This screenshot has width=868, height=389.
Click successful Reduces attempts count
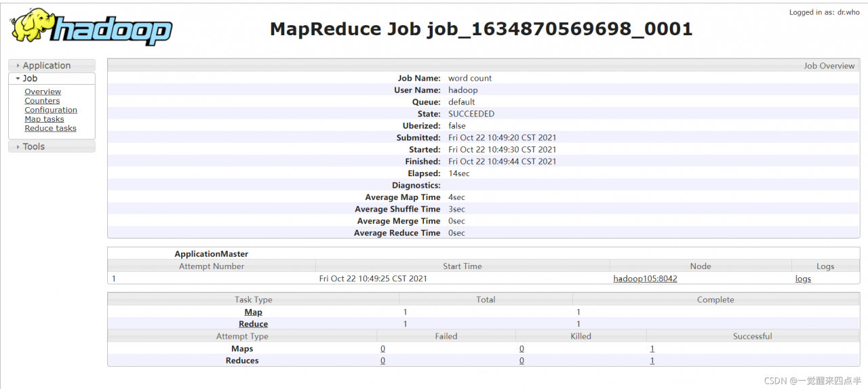652,361
